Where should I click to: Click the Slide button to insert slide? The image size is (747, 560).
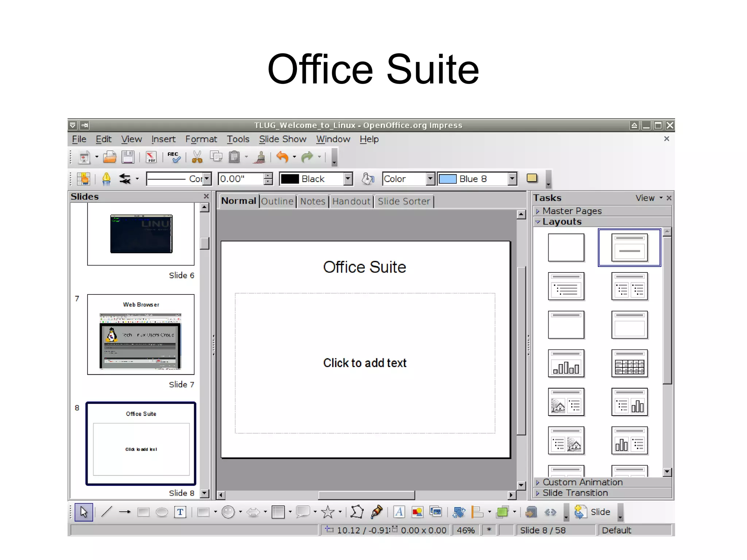click(592, 512)
